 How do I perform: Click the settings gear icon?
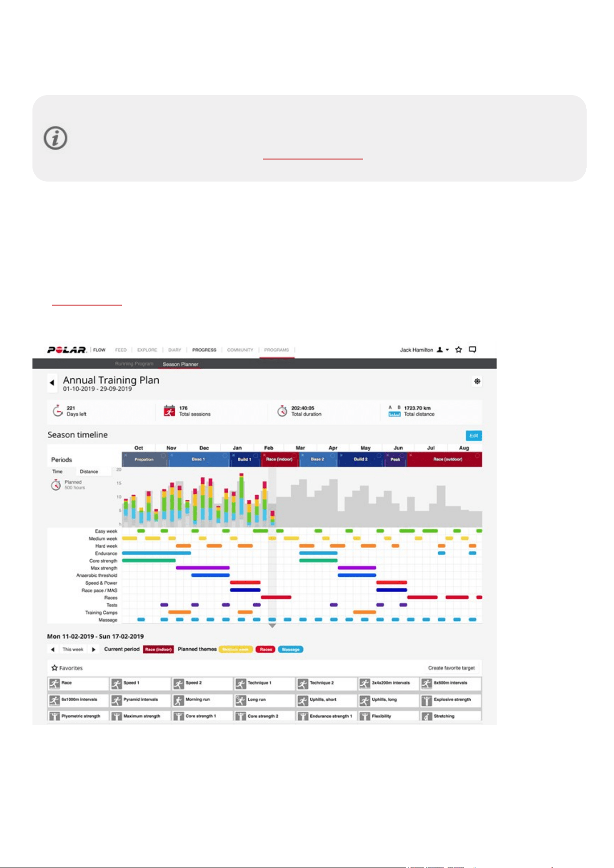[x=477, y=381]
